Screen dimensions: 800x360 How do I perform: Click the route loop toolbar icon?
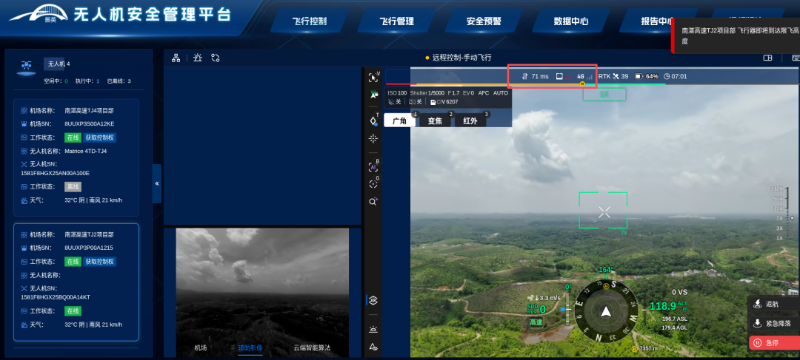click(x=215, y=58)
